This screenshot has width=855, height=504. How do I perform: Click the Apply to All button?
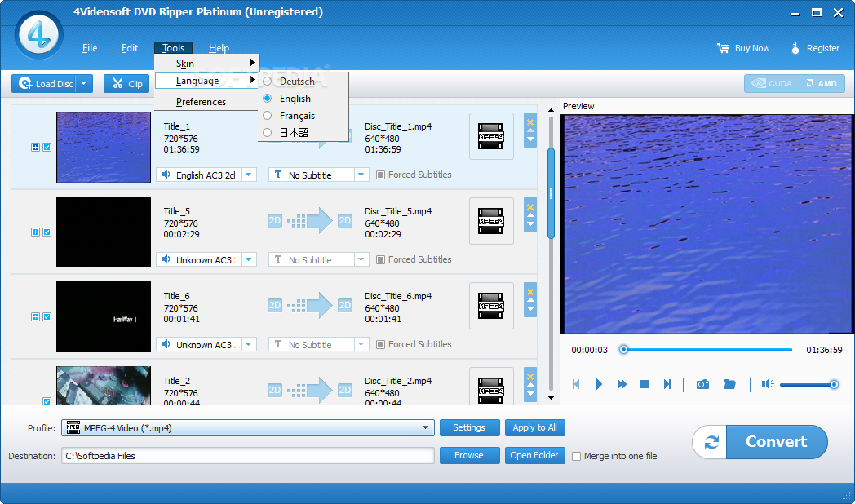pyautogui.click(x=535, y=427)
